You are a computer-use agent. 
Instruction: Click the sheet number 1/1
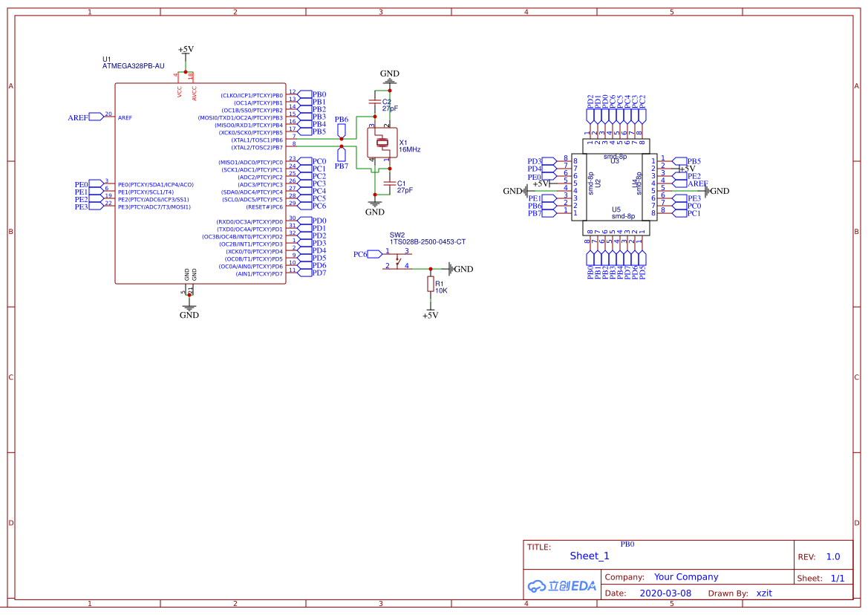point(838,578)
